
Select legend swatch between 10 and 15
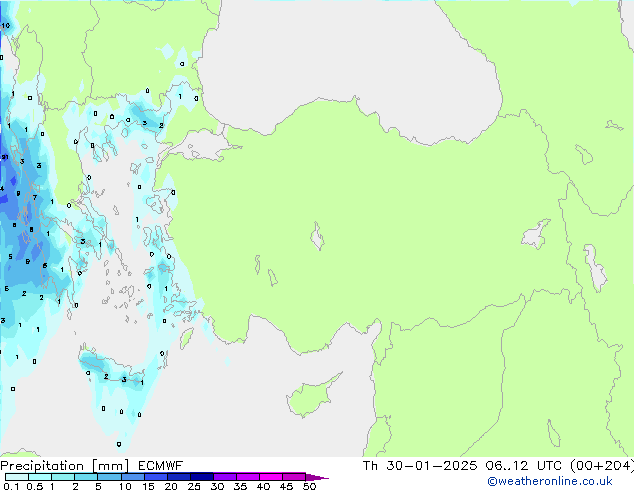(x=132, y=477)
